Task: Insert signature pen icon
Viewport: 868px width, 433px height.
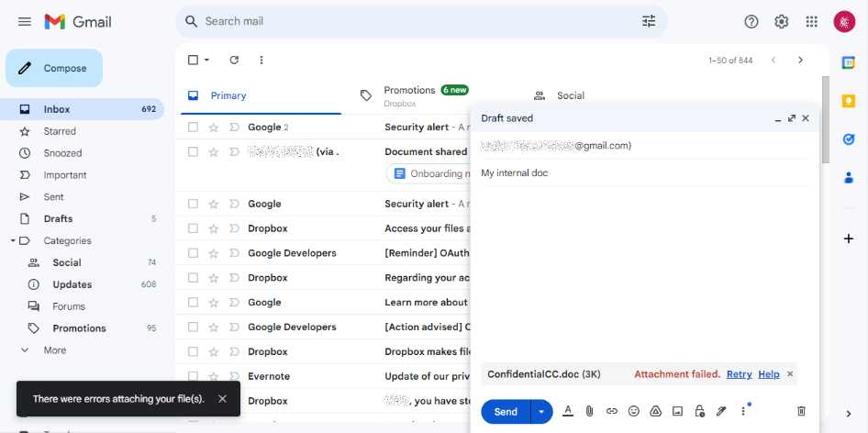Action: pos(721,411)
